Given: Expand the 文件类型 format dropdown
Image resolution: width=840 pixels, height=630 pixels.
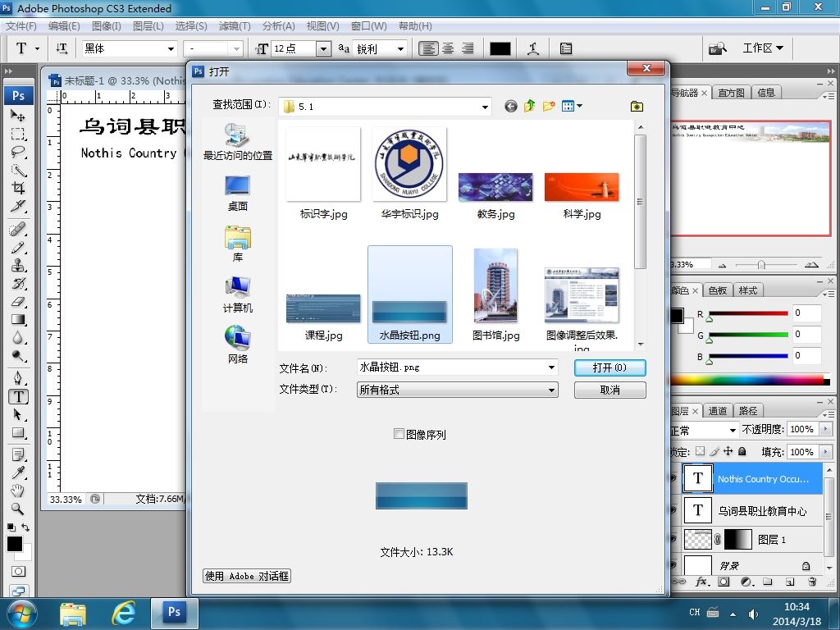Looking at the screenshot, I should coord(551,390).
